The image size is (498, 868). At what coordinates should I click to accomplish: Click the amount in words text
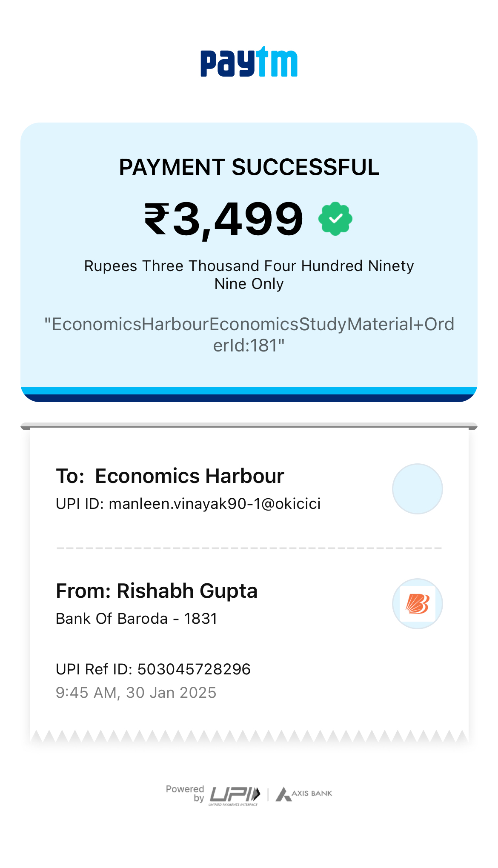pyautogui.click(x=249, y=274)
